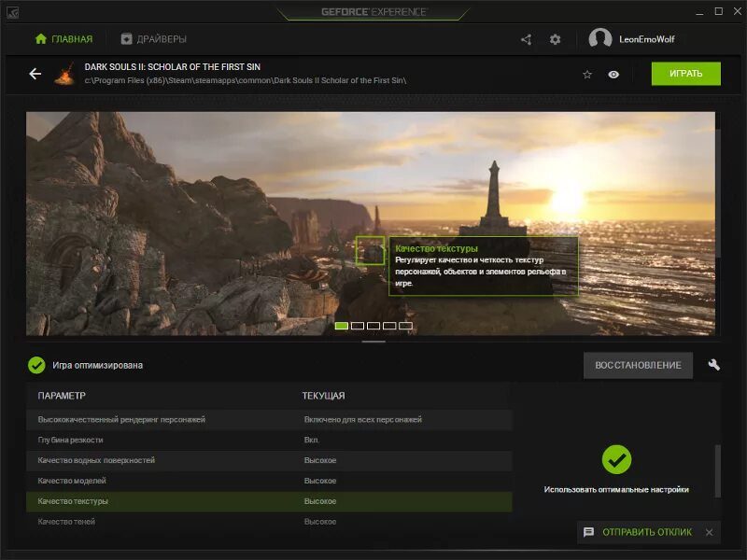Click the ВОССТАНОВЛЕНИЕ button

coord(638,365)
